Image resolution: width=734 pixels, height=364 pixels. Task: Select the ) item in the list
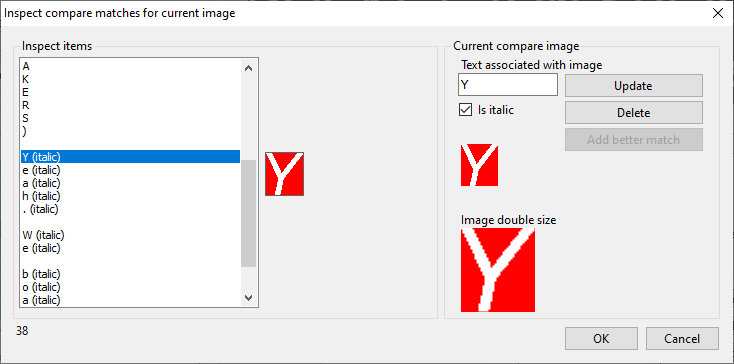click(131, 131)
